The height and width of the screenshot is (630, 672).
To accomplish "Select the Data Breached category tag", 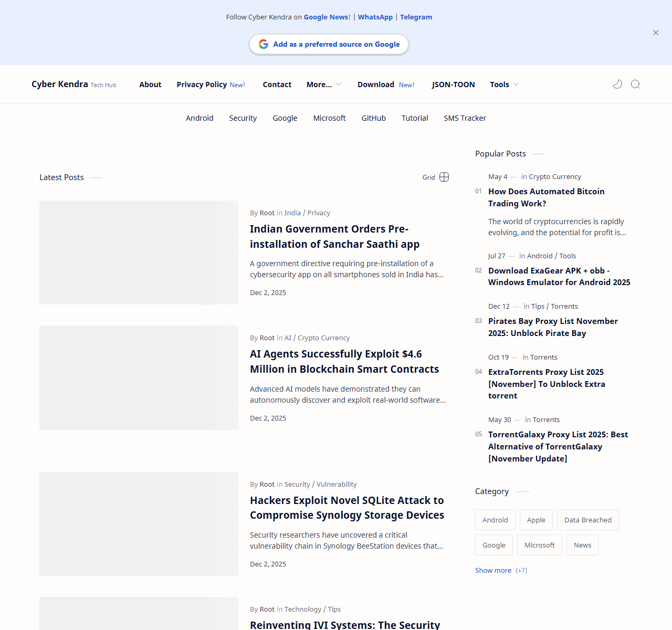I will click(x=587, y=520).
